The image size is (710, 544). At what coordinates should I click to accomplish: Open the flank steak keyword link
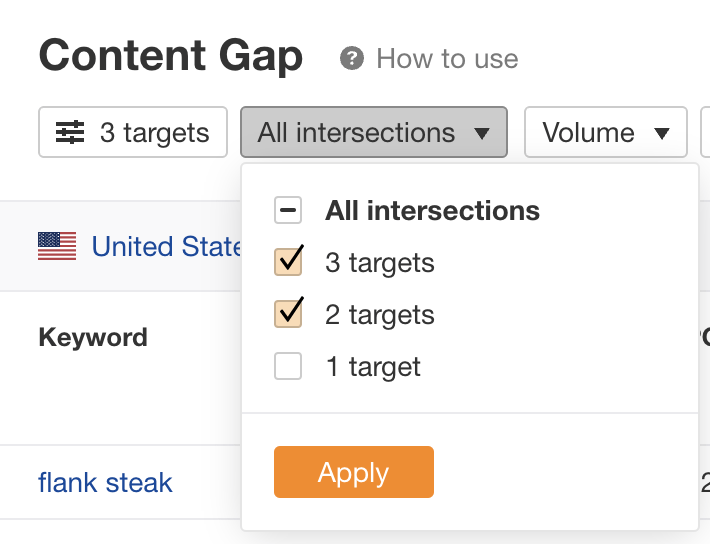pos(105,483)
